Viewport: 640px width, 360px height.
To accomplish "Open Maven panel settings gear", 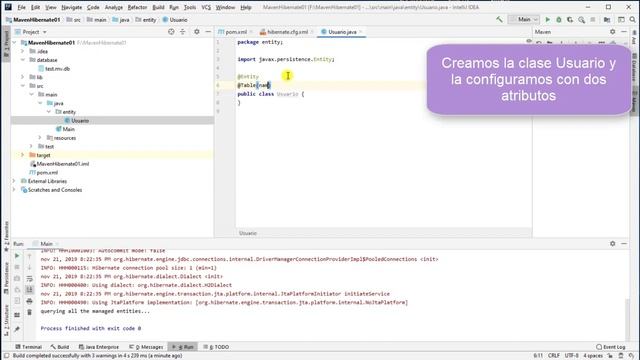I will click(613, 32).
